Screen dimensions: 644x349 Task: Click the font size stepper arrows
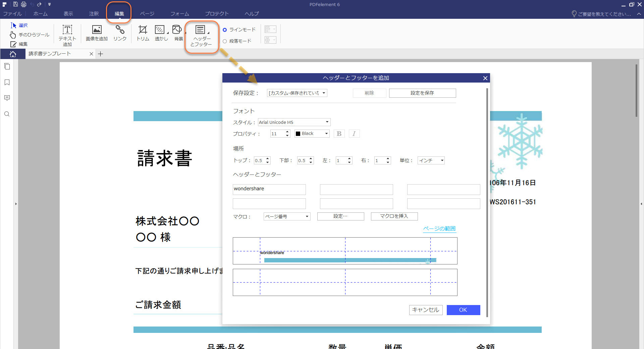pyautogui.click(x=287, y=134)
